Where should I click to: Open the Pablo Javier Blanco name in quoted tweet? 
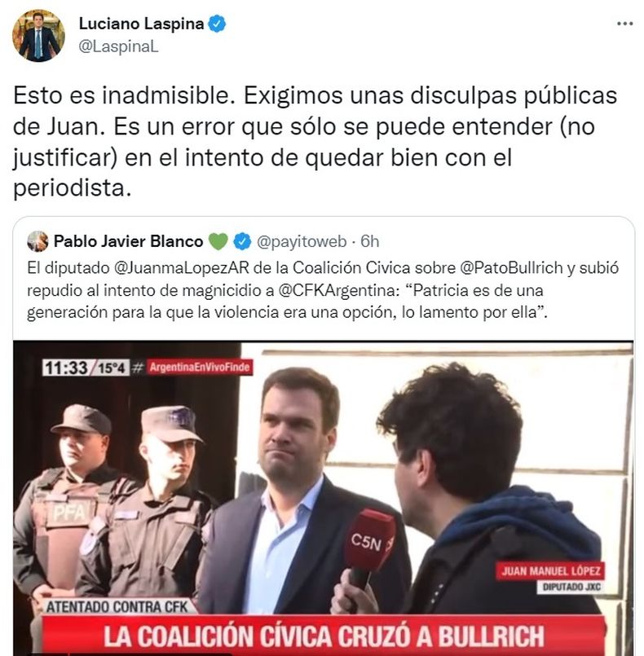(129, 241)
